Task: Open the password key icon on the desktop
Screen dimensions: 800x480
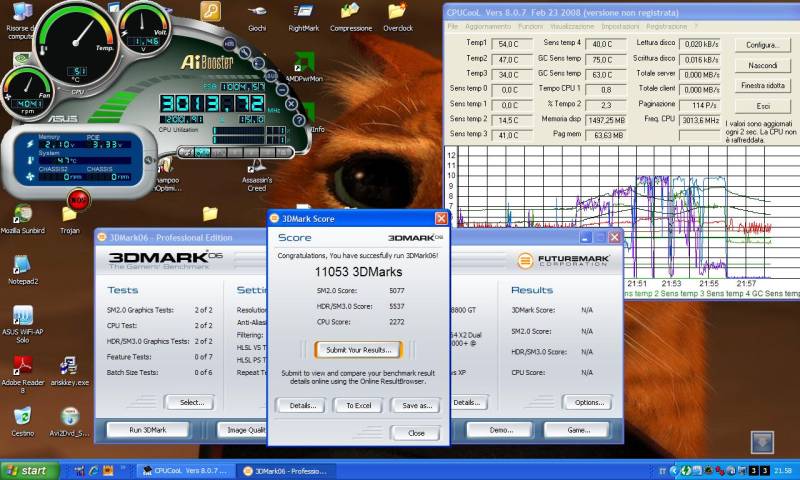Action: point(210,11)
